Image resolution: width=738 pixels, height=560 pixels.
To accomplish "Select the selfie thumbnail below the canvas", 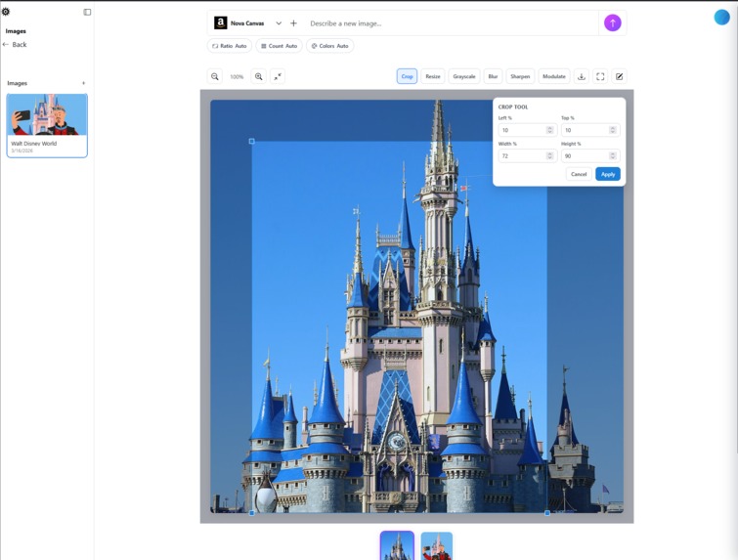I will point(437,546).
